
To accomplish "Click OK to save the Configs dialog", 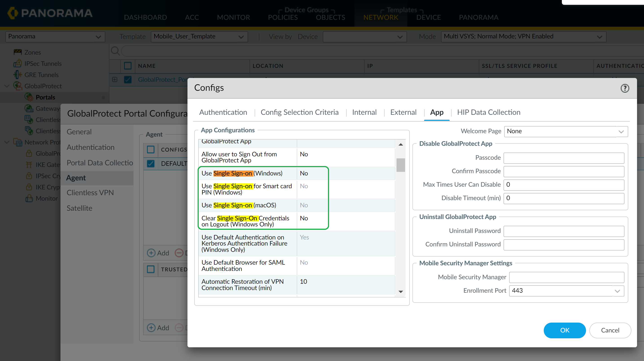I will [564, 330].
